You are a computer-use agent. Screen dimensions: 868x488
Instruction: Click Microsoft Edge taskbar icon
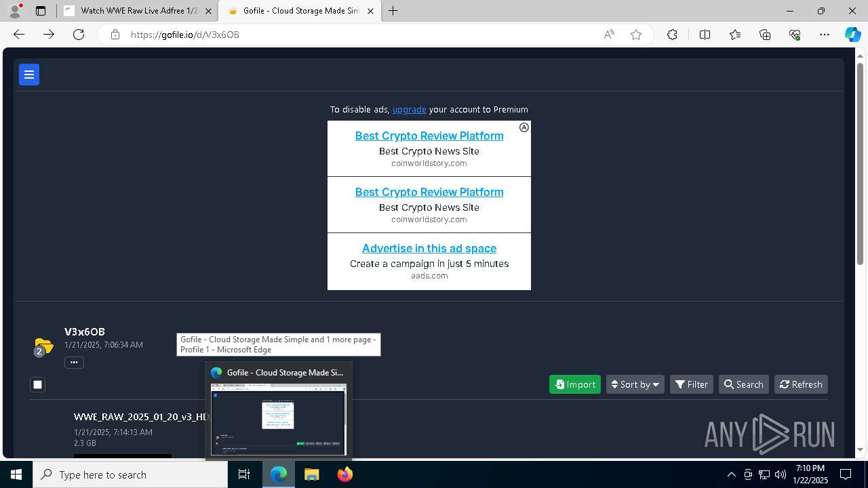tap(279, 474)
